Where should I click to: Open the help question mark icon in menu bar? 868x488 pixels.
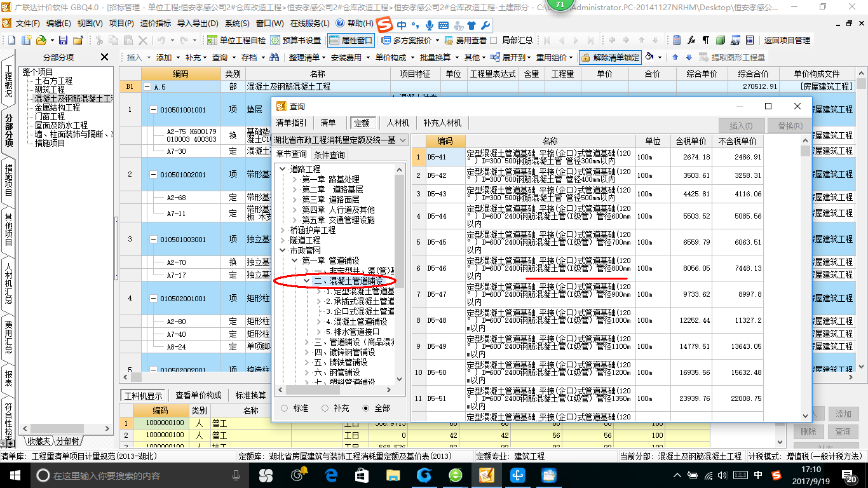click(340, 23)
